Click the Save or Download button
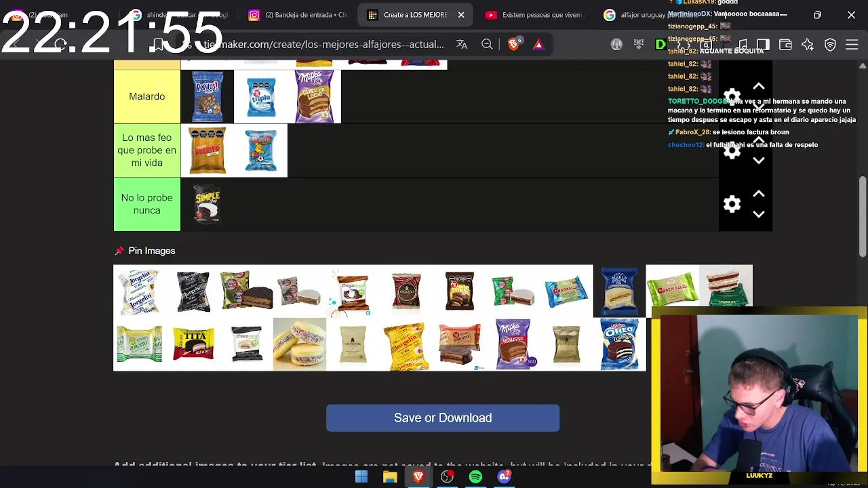This screenshot has width=868, height=488. (443, 418)
